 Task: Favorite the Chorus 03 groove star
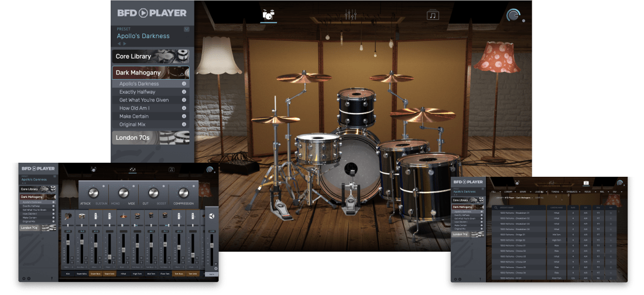coord(611,256)
